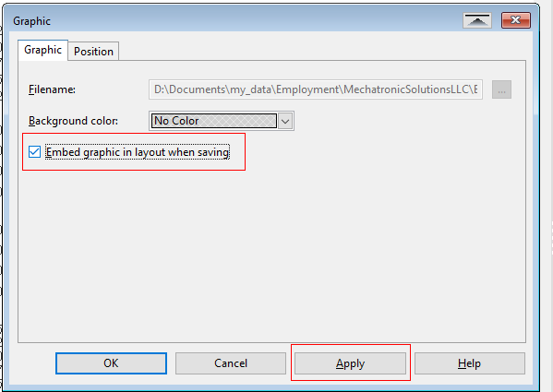Click inside the Filename path field
The height and width of the screenshot is (392, 553).
click(316, 89)
